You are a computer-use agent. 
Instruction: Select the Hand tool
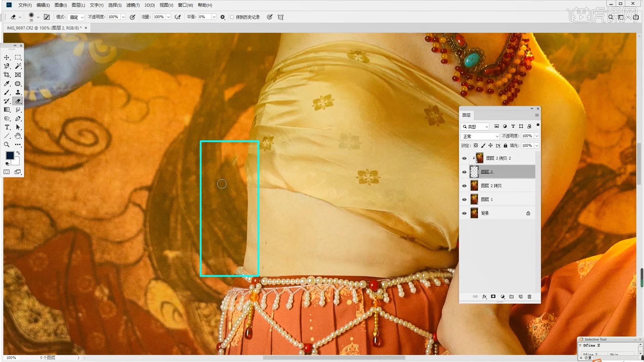pos(18,136)
